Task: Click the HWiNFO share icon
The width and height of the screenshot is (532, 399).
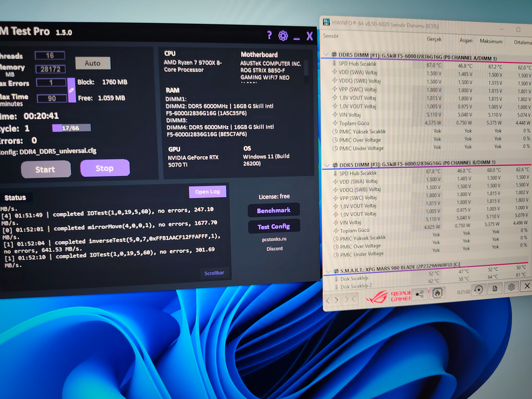Action: [x=420, y=294]
